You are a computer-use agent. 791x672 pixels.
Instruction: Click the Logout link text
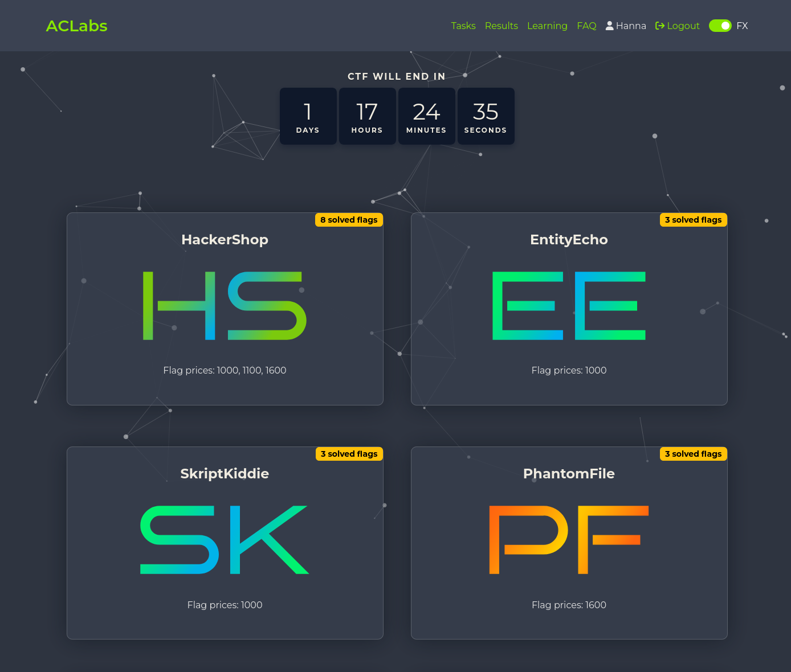click(683, 26)
